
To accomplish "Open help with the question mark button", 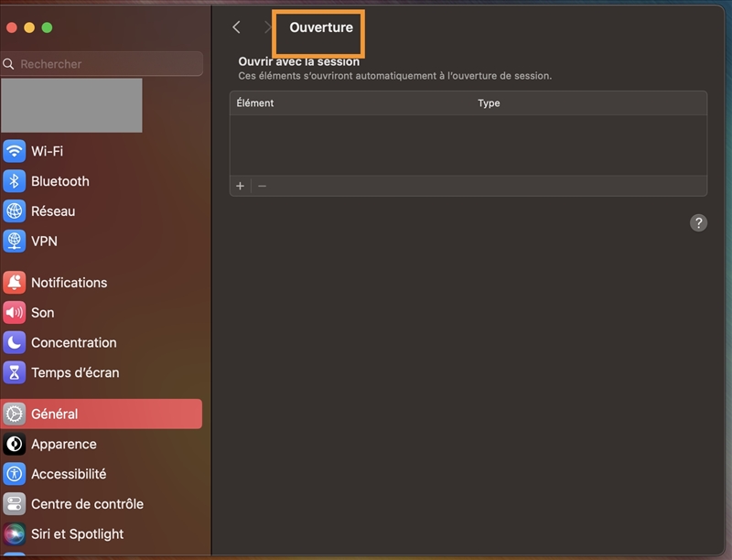I will 698,222.
